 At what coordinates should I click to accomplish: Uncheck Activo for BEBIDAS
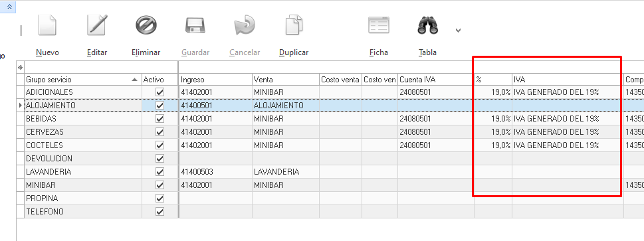pyautogui.click(x=160, y=119)
